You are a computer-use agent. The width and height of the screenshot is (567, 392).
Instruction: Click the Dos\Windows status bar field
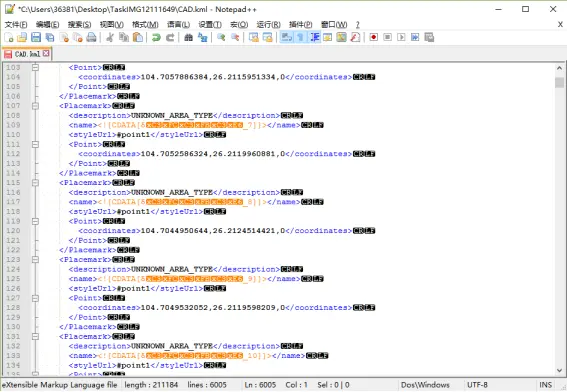pyautogui.click(x=425, y=385)
